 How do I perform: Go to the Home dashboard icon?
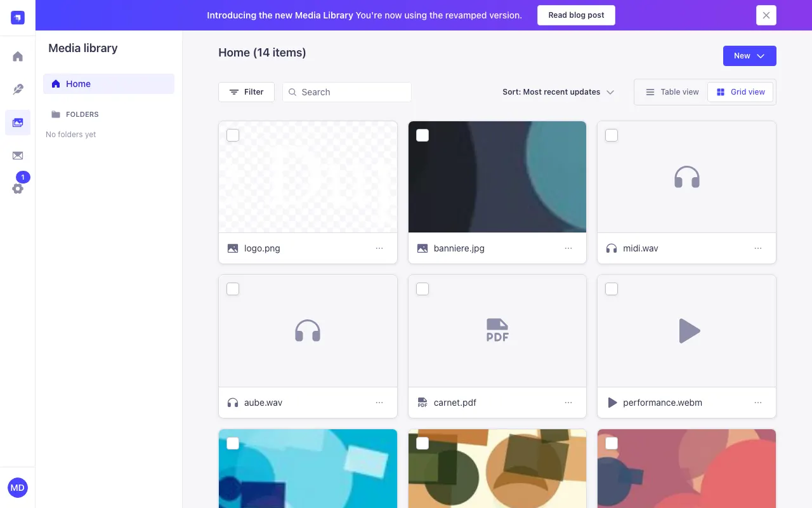pos(18,57)
